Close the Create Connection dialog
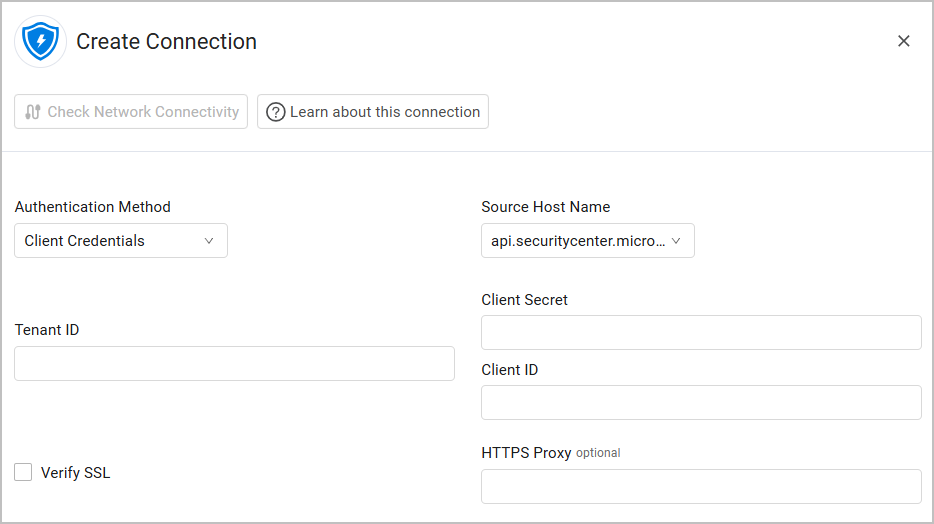934x524 pixels. click(903, 41)
